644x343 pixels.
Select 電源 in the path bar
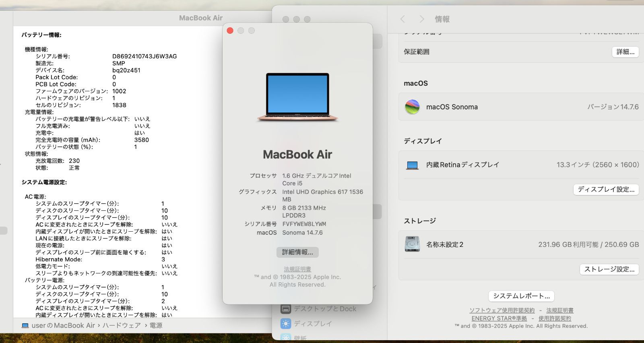156,326
